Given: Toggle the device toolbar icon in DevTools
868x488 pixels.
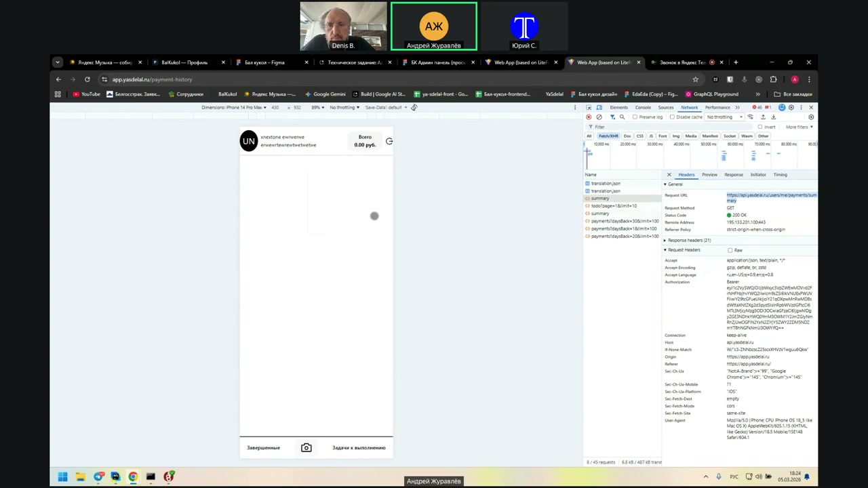Looking at the screenshot, I should (599, 108).
